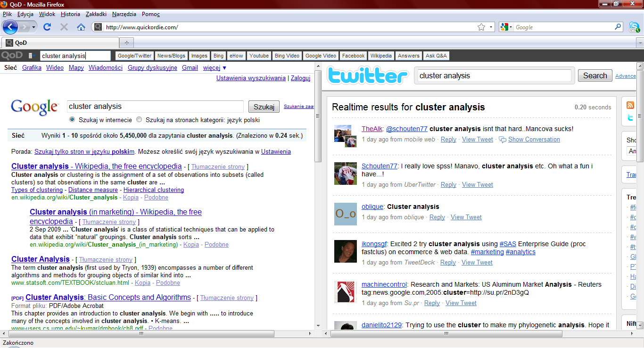Open the Narzędzia menu

[124, 14]
